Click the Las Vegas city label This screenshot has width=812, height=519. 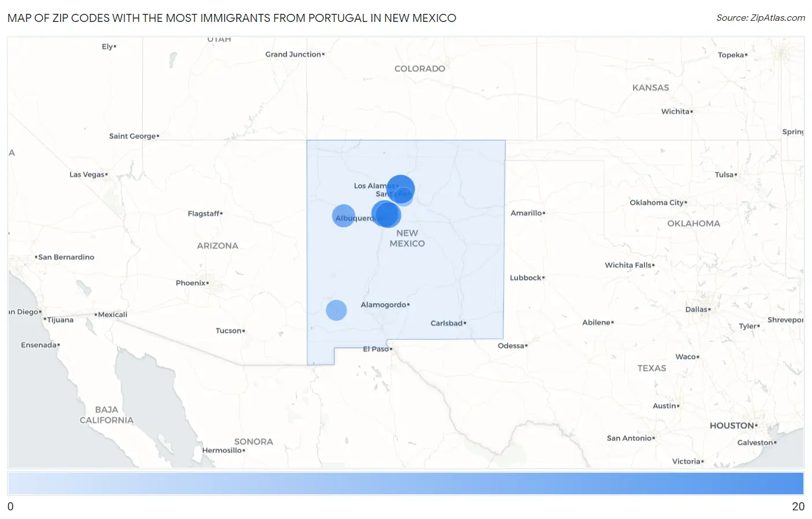[87, 174]
